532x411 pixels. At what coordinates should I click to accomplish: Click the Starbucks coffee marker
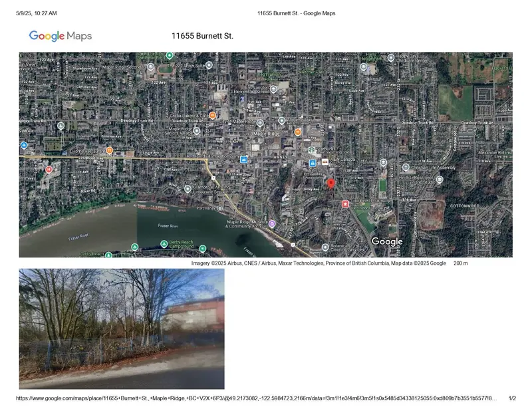click(x=311, y=150)
